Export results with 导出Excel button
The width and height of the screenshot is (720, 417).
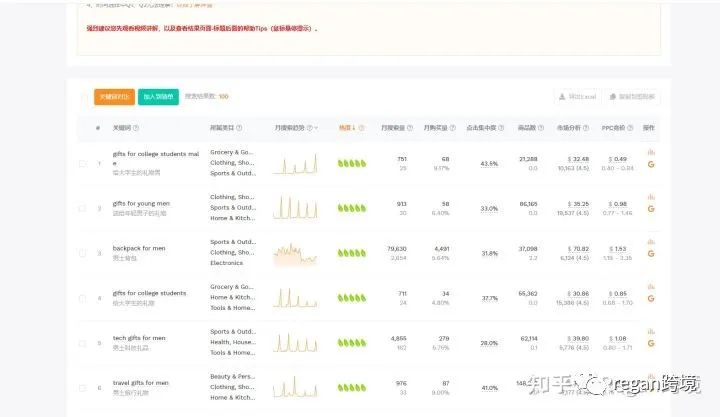578,97
